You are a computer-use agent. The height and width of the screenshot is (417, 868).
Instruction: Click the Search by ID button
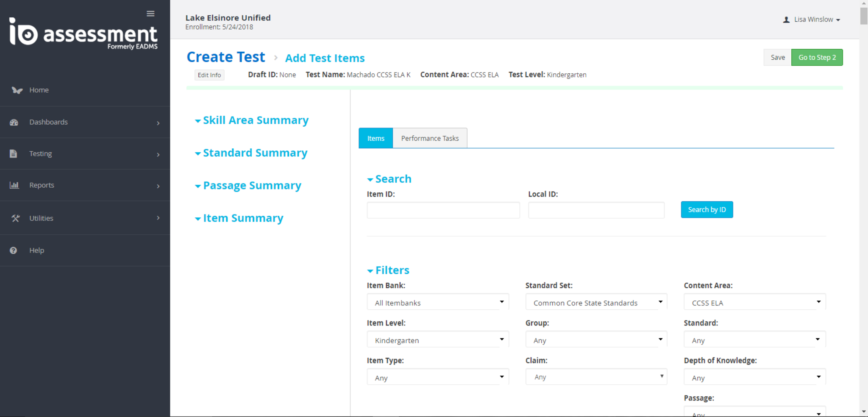click(707, 210)
